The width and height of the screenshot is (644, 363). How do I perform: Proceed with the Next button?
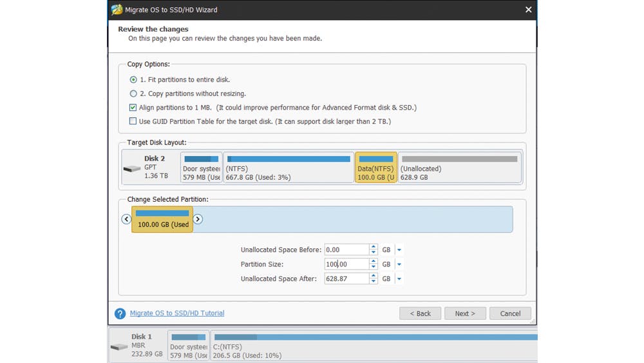click(465, 313)
